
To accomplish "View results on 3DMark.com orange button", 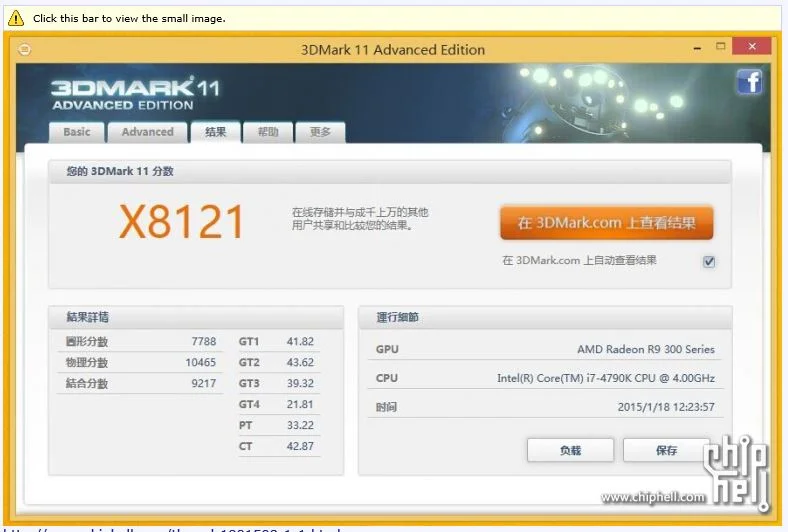I will point(607,223).
